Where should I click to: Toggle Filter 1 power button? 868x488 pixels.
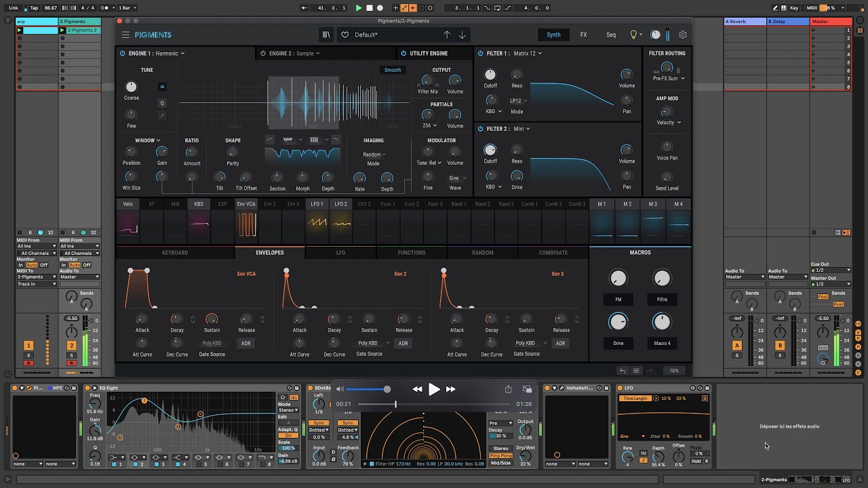point(481,53)
